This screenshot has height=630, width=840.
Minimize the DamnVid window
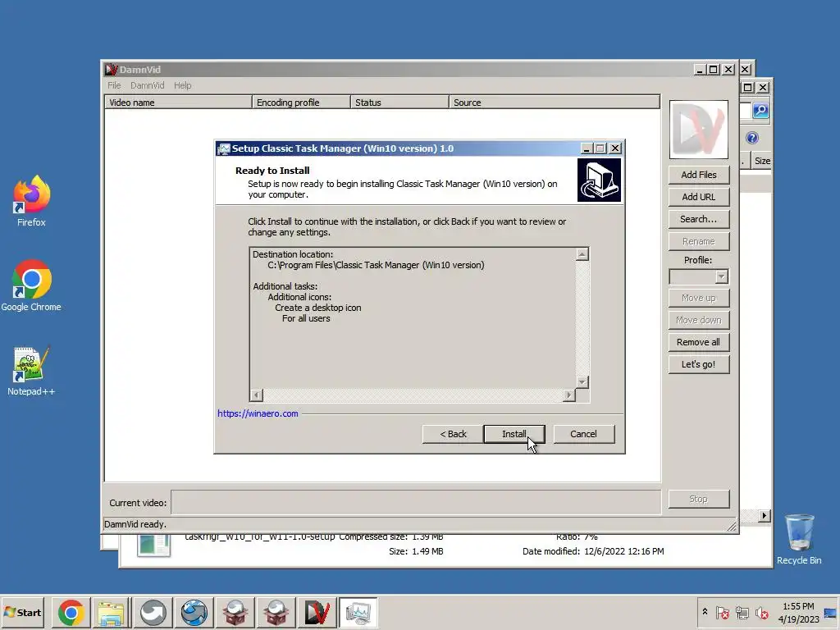click(699, 70)
